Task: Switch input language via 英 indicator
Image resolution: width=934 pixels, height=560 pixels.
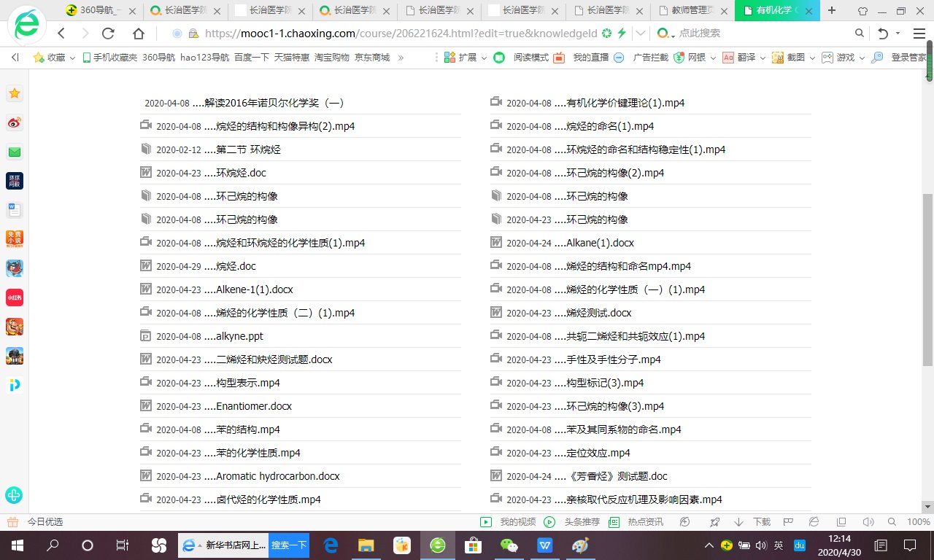Action: (x=779, y=545)
